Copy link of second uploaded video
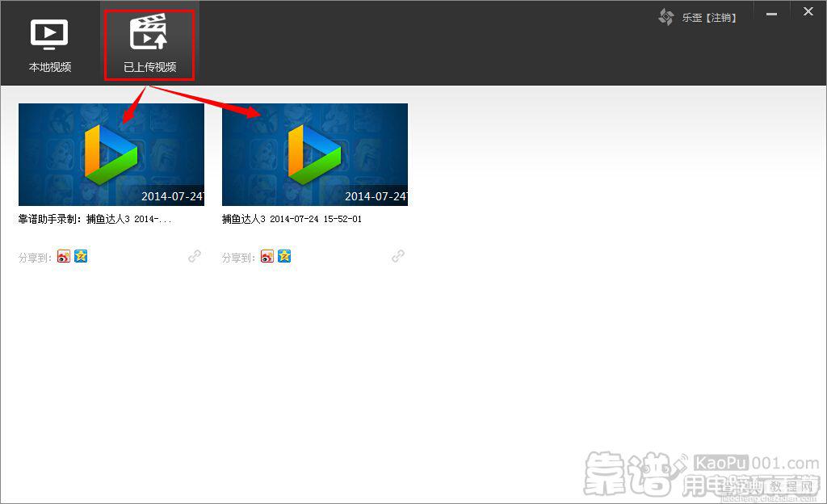The image size is (827, 504). click(398, 256)
